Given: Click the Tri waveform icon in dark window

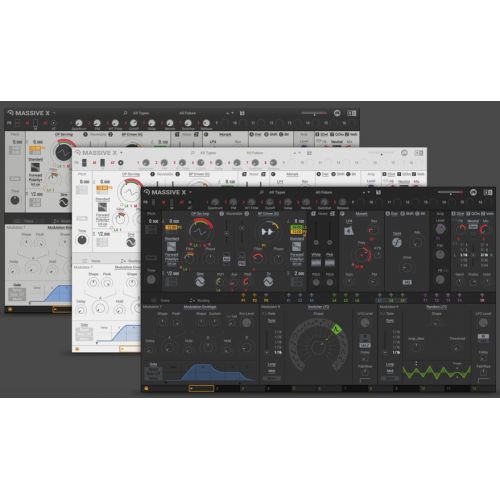Looking at the screenshot, I should (x=268, y=282).
